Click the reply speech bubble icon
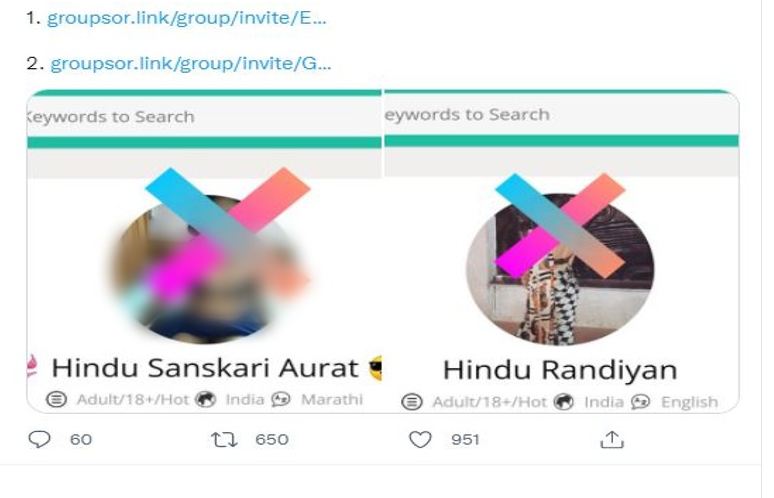774x498 pixels. (x=39, y=439)
